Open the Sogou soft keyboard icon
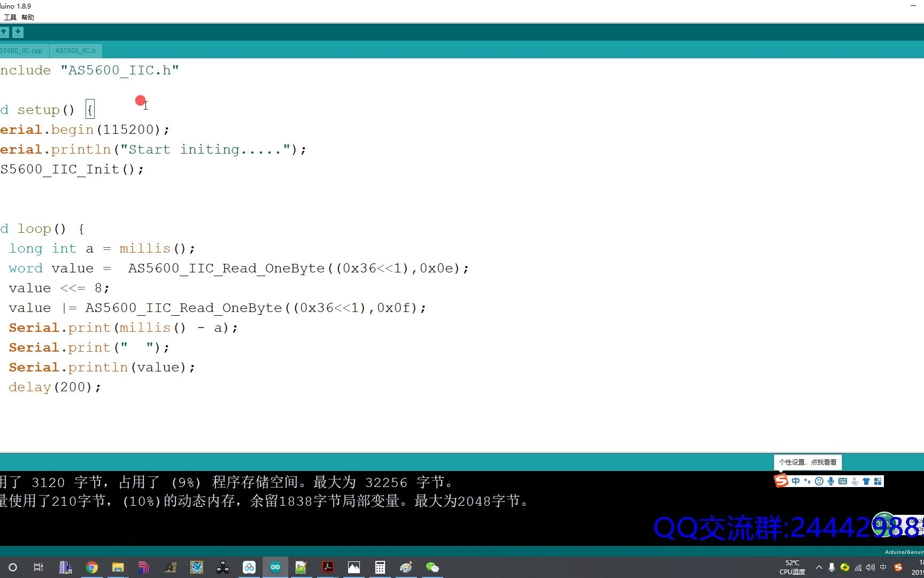This screenshot has height=578, width=924. 843,481
